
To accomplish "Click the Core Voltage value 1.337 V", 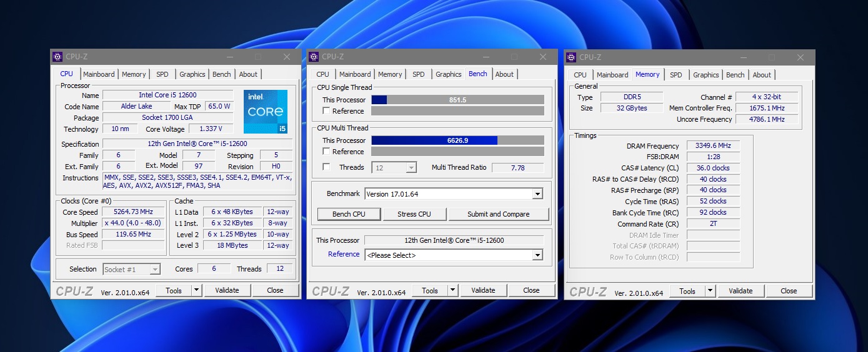I will point(210,129).
